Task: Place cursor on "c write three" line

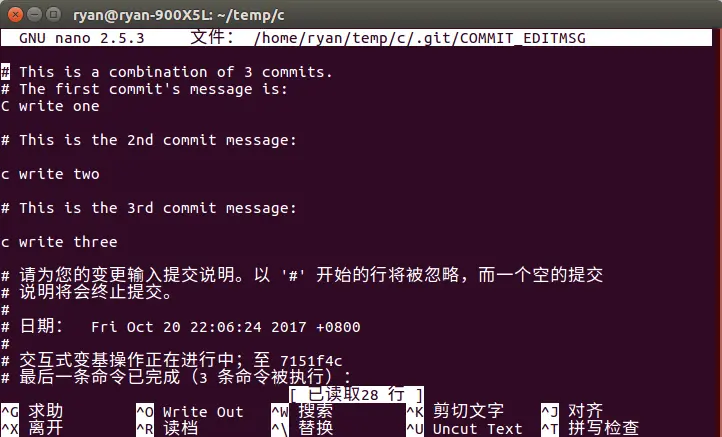Action: coord(59,242)
